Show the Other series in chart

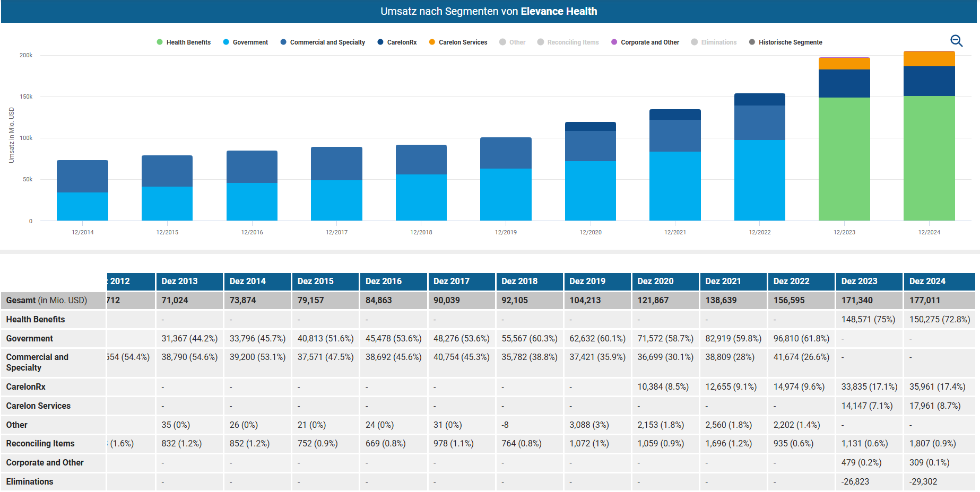(517, 42)
